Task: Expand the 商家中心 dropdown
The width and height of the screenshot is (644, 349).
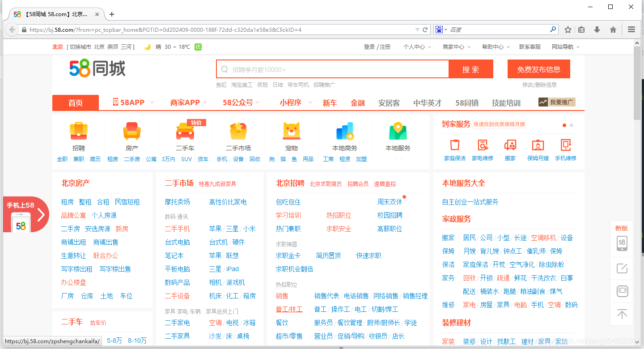Action: 457,47
